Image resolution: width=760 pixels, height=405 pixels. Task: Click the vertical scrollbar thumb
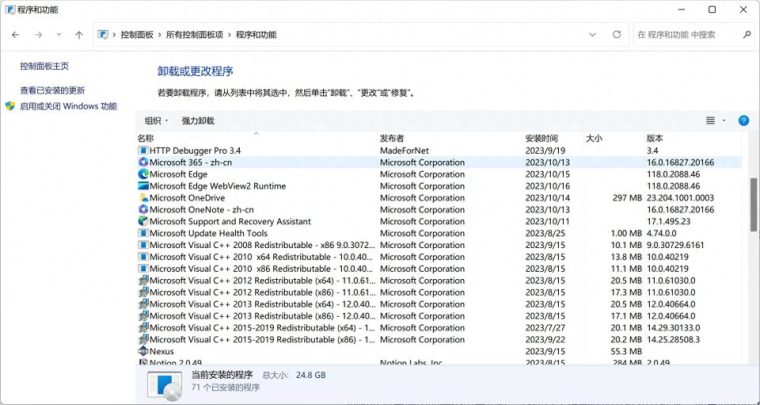(754, 204)
